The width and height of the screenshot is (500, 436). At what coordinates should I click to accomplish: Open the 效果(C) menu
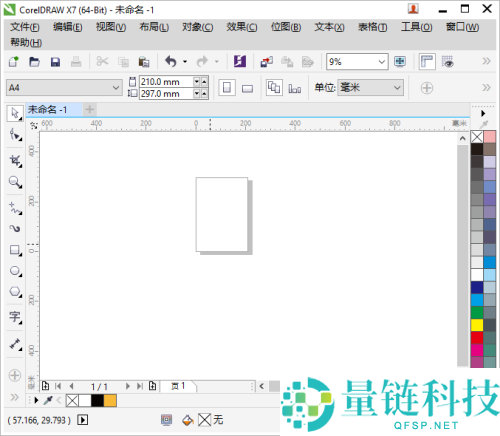242,27
